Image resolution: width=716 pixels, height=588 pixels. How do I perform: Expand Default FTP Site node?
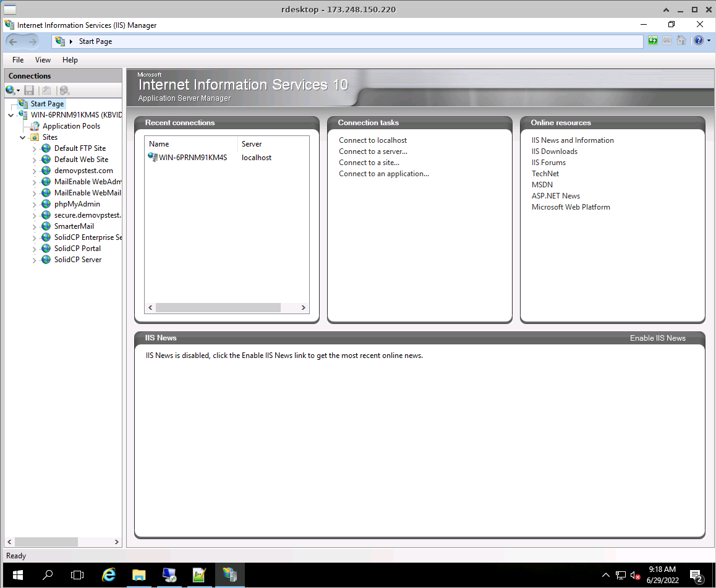tap(34, 149)
